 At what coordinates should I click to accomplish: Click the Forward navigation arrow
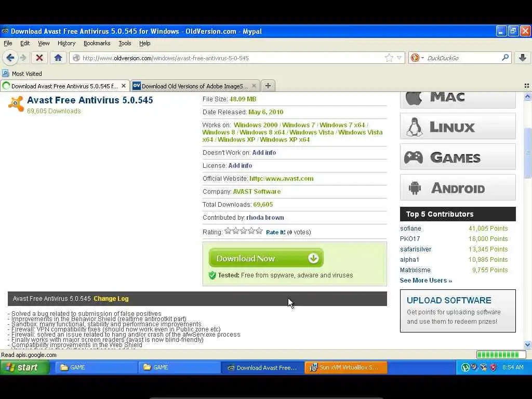23,58
